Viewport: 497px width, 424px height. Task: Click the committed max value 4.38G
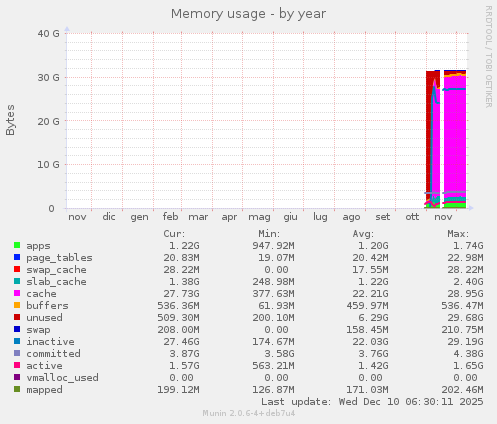(468, 354)
